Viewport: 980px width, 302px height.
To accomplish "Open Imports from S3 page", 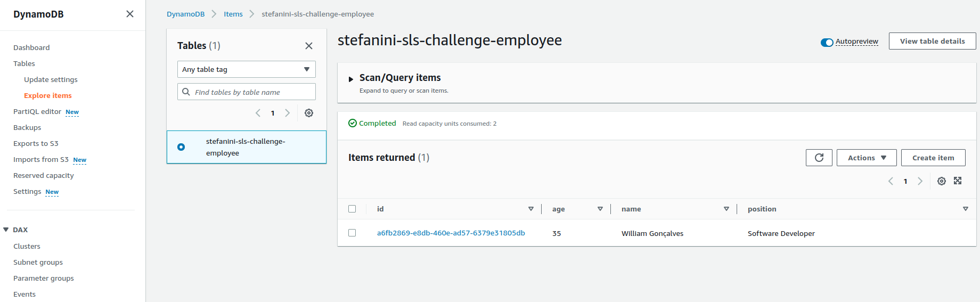I will [41, 159].
